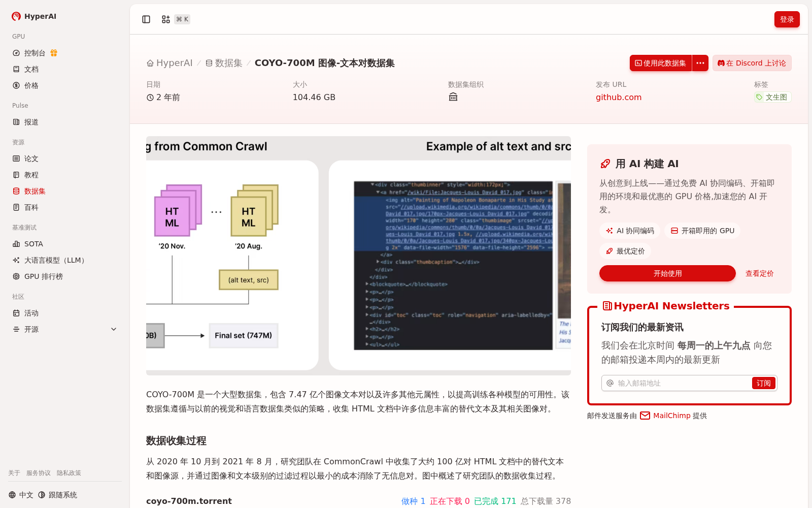
Task: Click the AI 协同编码 chip
Action: click(630, 231)
